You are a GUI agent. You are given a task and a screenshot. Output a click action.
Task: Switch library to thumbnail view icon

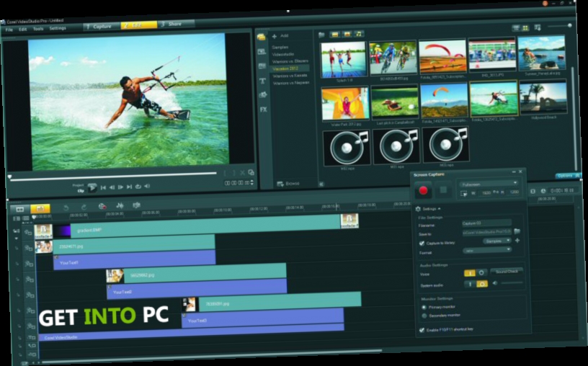point(525,28)
